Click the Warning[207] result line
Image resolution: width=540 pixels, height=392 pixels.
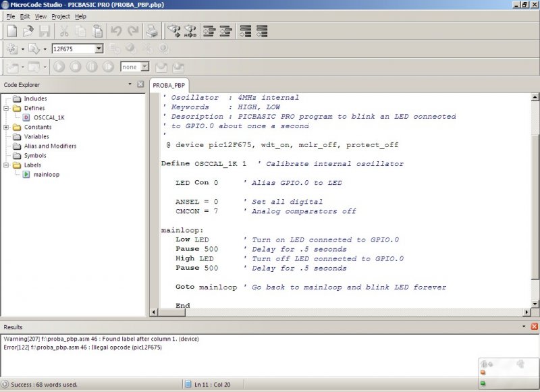coord(101,339)
